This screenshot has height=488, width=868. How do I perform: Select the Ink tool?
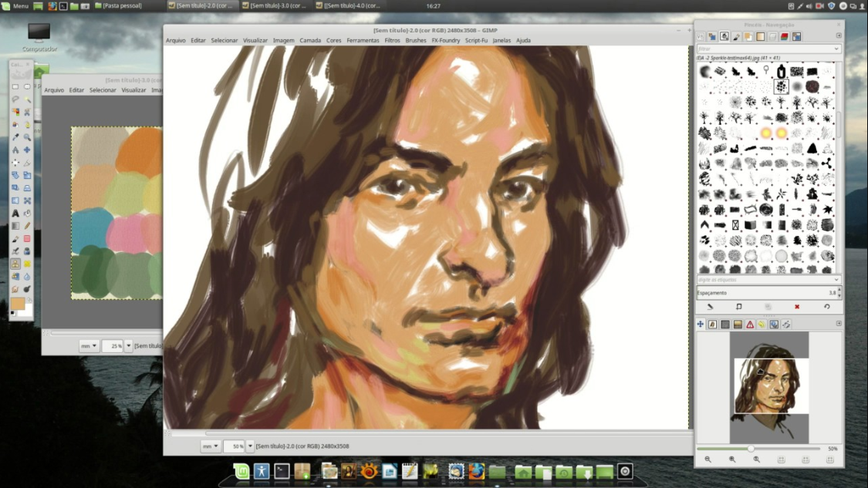point(27,251)
